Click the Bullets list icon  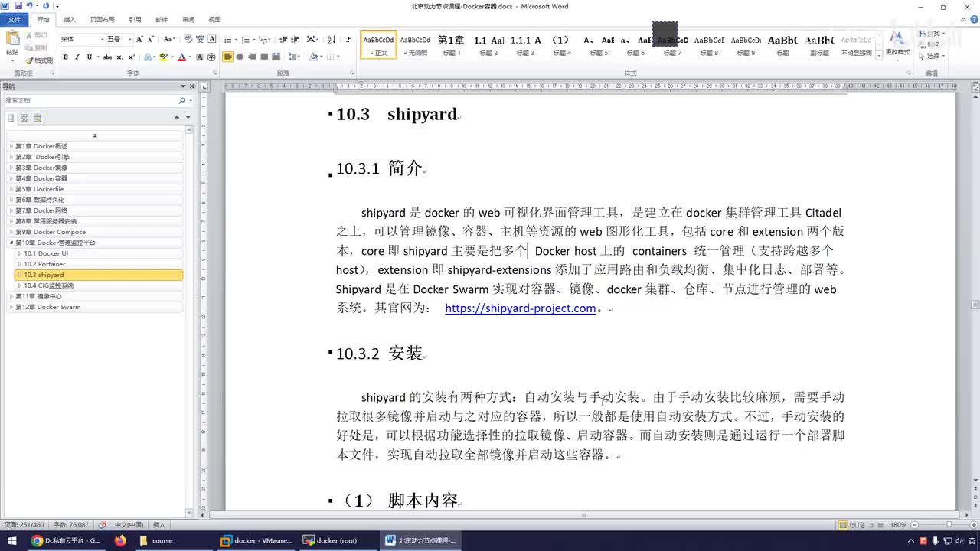(227, 39)
